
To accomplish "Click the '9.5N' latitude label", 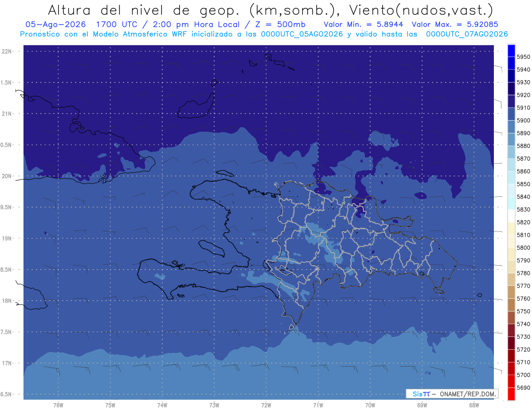I will tap(7, 207).
